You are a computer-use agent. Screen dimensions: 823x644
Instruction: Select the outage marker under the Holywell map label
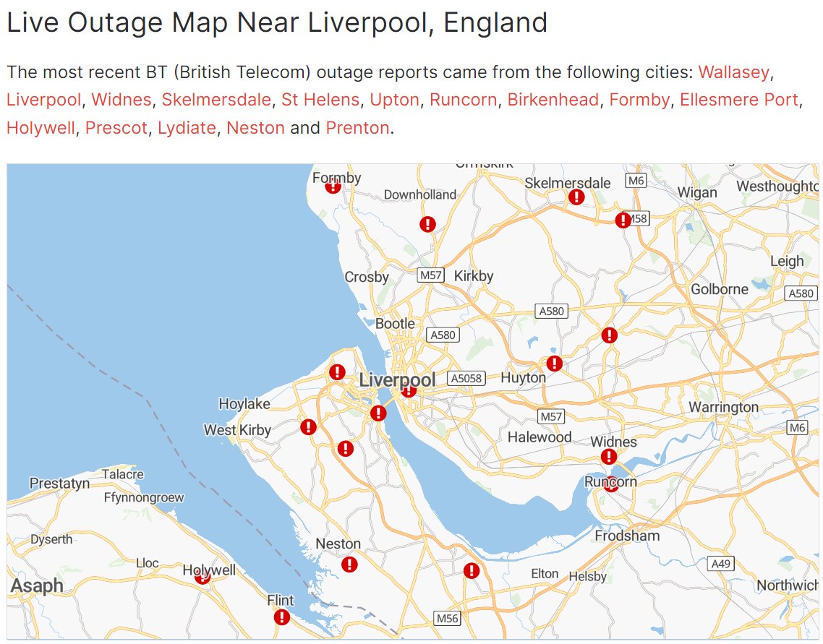(202, 576)
